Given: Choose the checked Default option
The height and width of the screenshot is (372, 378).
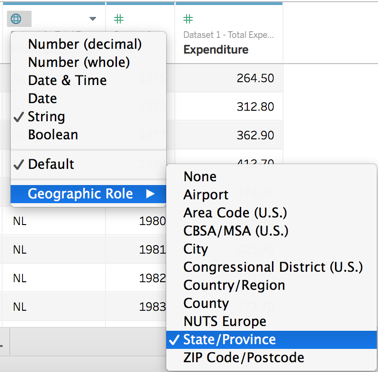Looking at the screenshot, I should (88, 164).
